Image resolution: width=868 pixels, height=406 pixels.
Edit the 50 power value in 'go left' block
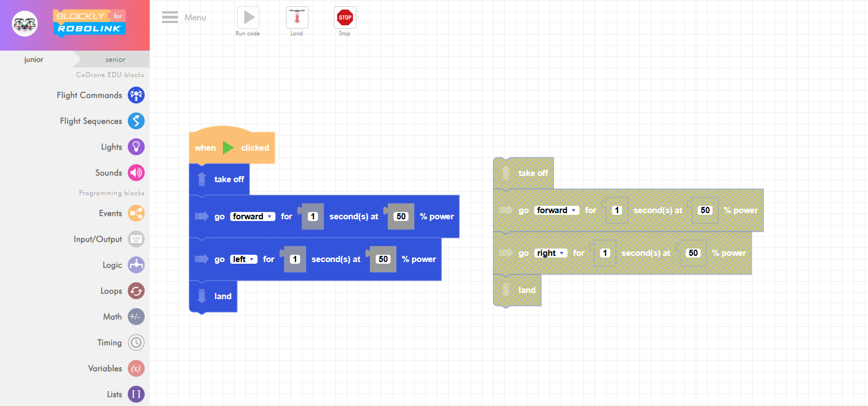point(383,259)
